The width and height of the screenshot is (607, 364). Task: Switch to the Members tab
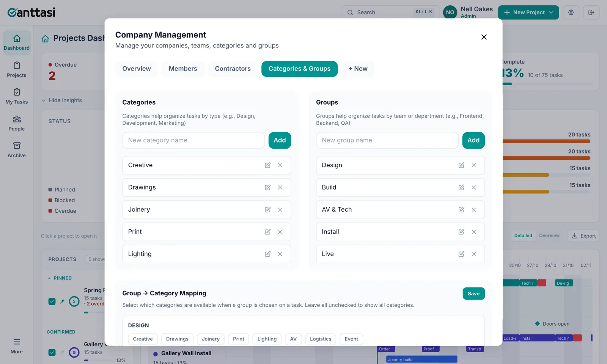tap(183, 69)
